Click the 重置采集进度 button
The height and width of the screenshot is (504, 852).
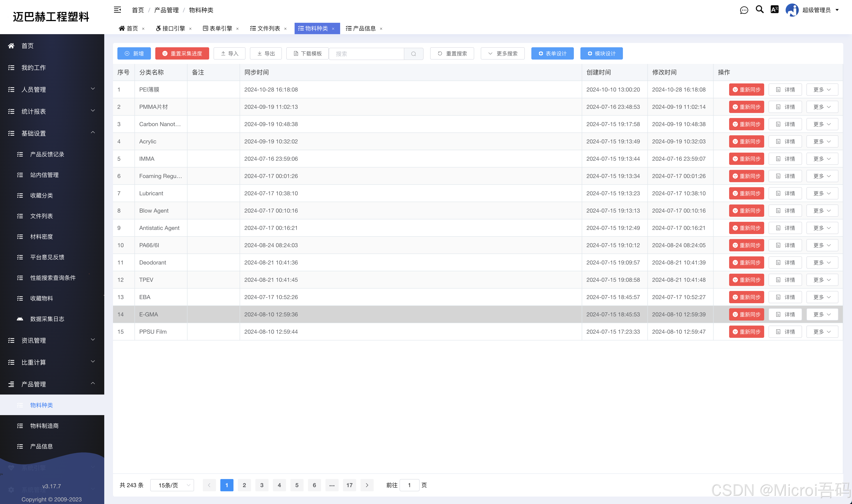pos(182,54)
